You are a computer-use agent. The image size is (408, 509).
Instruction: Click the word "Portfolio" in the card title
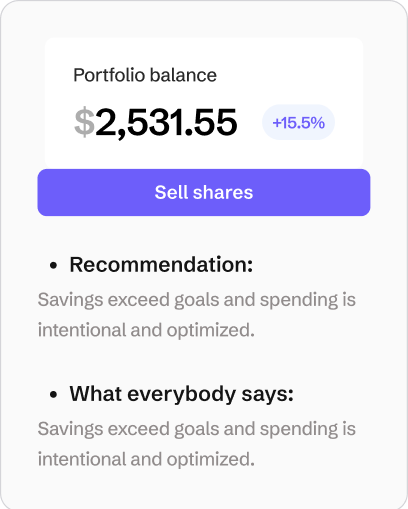(109, 75)
